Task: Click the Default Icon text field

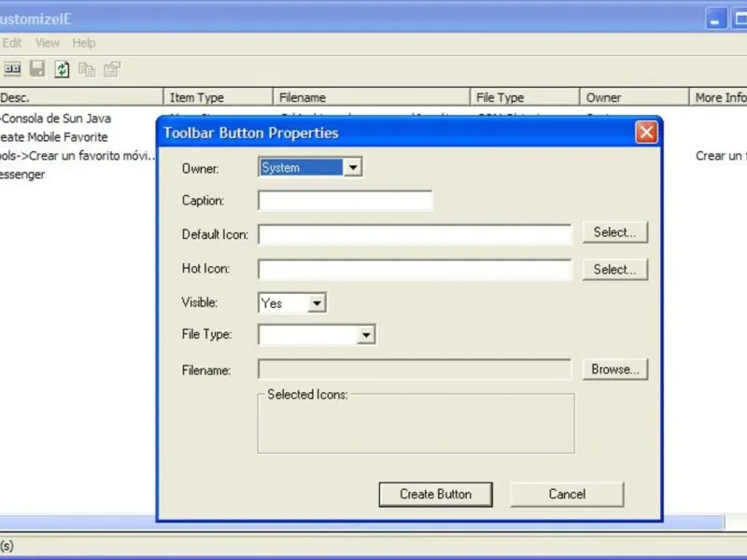Action: tap(415, 235)
